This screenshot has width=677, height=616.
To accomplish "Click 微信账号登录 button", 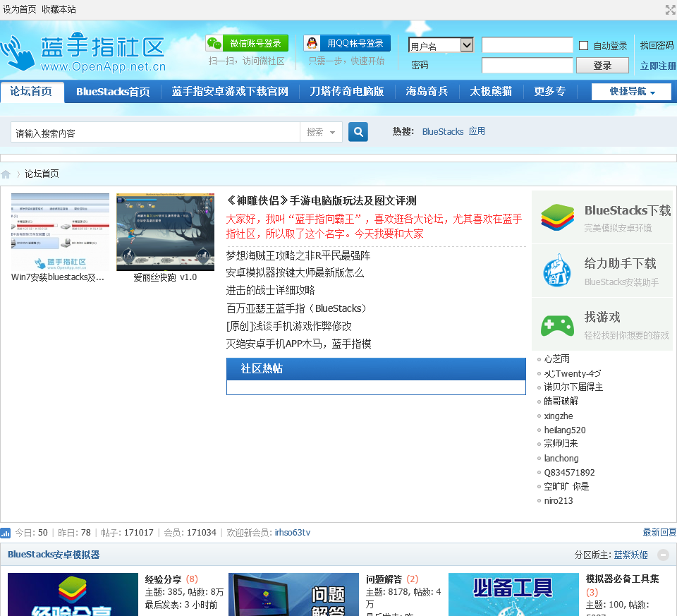I will pyautogui.click(x=247, y=43).
